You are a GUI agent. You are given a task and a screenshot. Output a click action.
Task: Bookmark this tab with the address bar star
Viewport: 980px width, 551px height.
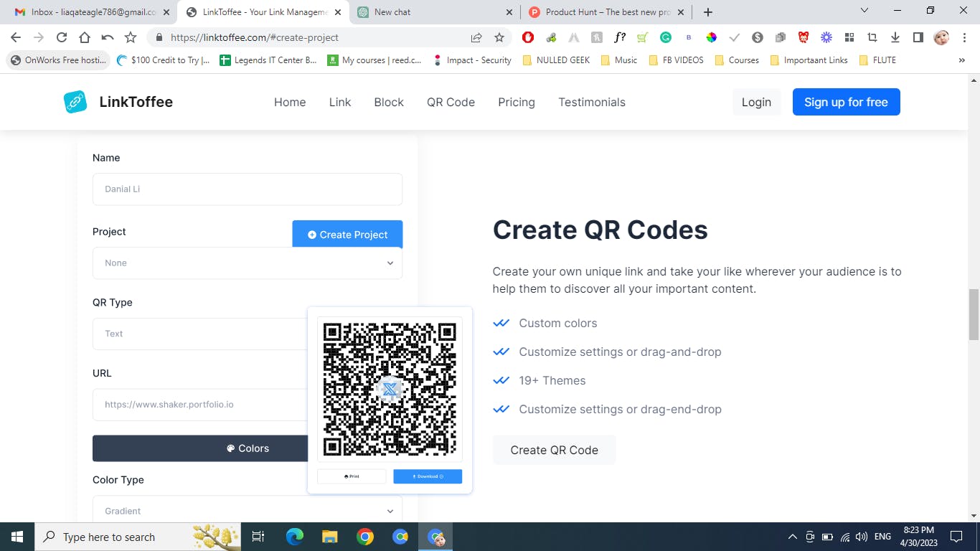pyautogui.click(x=499, y=37)
